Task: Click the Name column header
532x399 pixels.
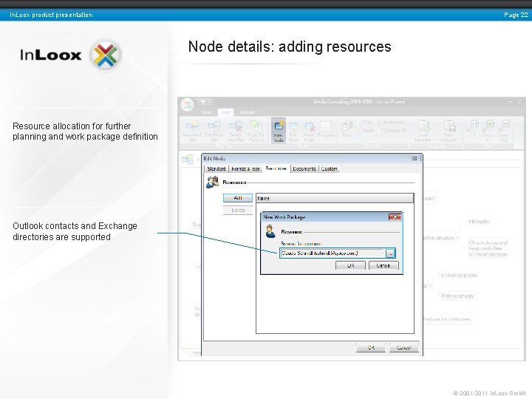Action: click(x=335, y=198)
